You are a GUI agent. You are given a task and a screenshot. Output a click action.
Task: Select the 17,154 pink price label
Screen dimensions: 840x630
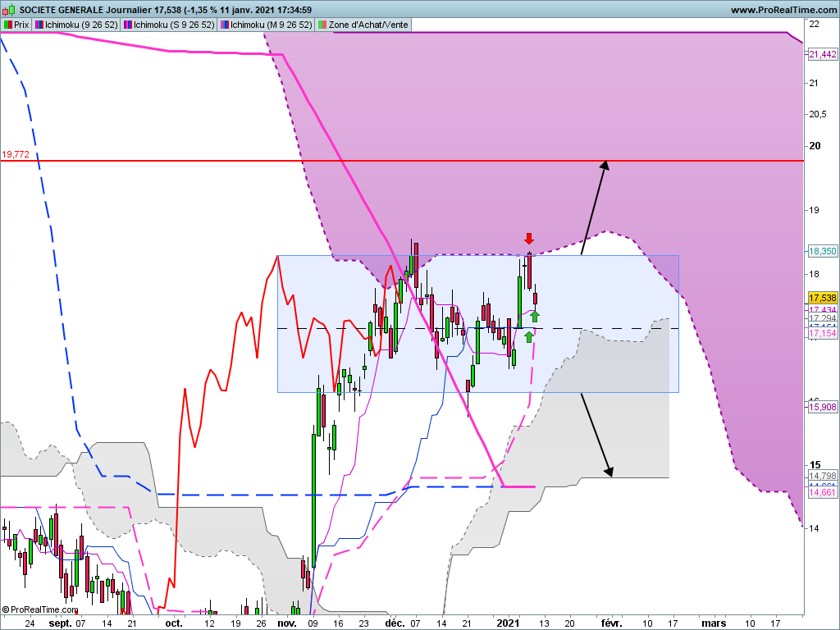click(822, 333)
